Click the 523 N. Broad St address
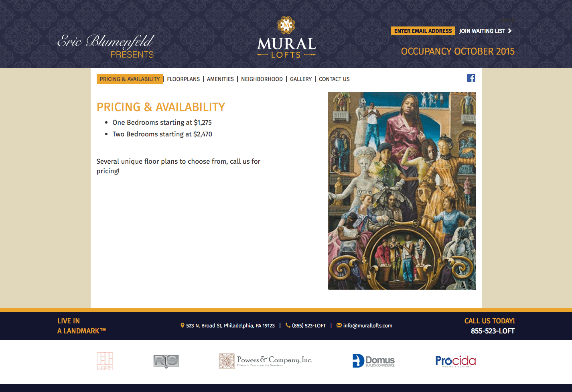Screen dimensions: 572x392 pos(230,326)
